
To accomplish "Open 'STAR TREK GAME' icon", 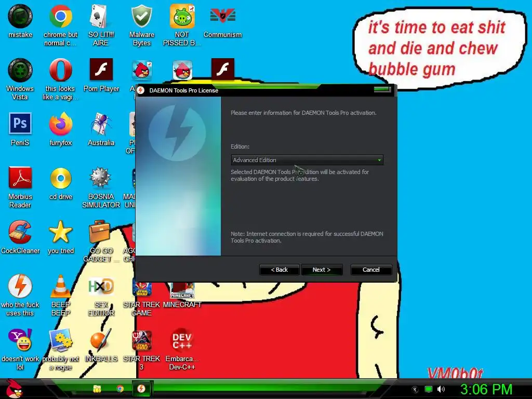I will [x=141, y=290].
